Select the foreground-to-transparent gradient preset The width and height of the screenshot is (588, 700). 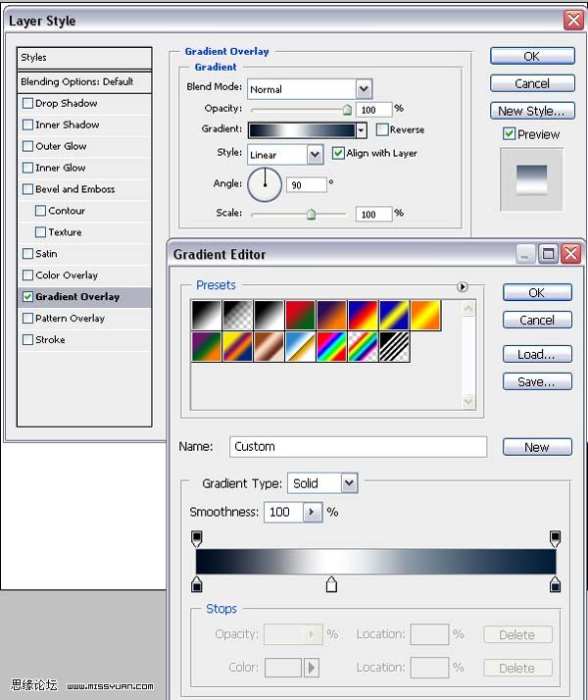[237, 315]
